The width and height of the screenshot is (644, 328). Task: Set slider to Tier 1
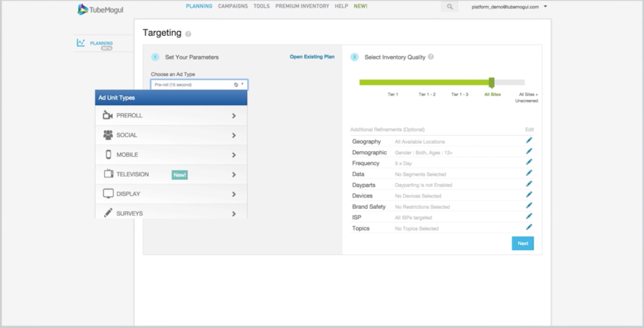393,94
